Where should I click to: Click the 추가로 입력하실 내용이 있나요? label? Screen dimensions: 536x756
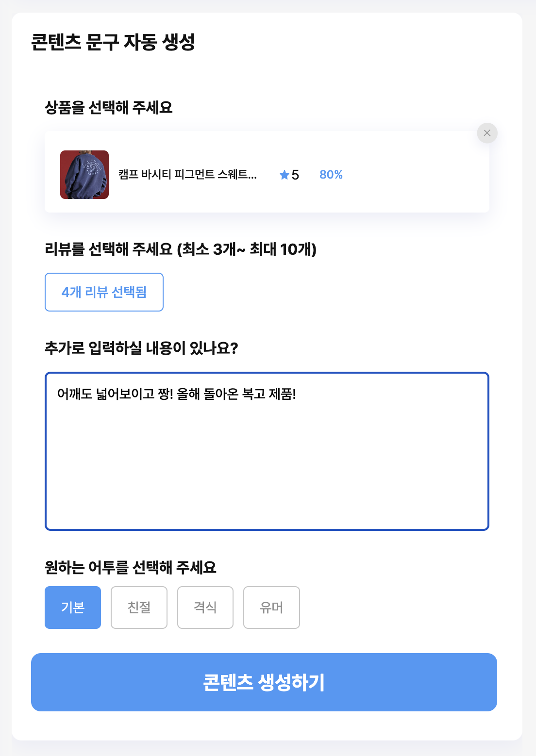point(141,348)
